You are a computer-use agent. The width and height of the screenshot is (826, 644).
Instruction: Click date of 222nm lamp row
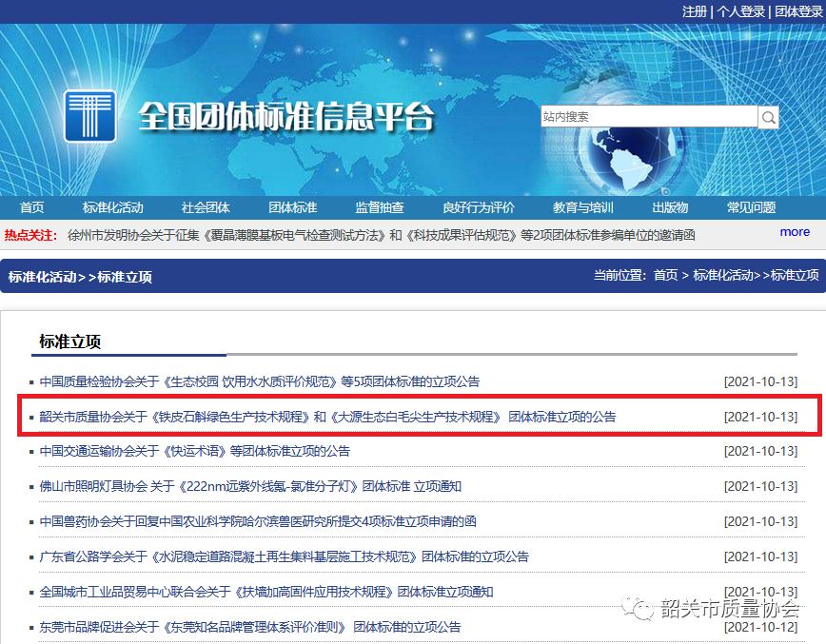[760, 486]
